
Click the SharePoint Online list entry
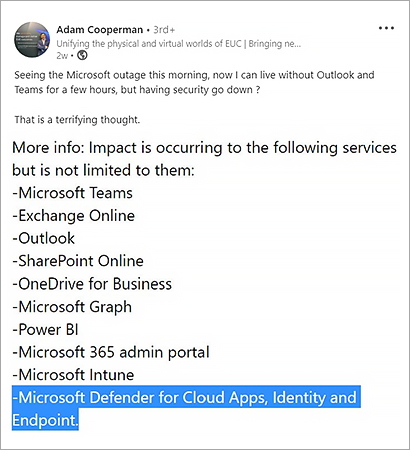78,261
